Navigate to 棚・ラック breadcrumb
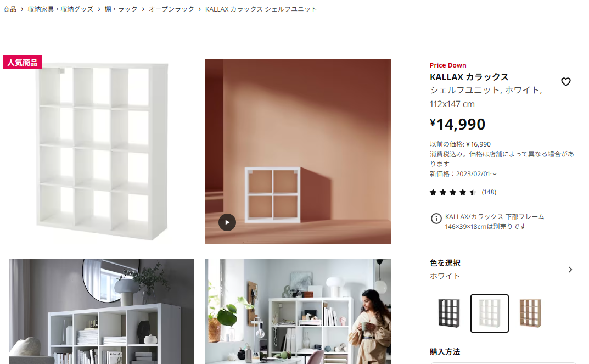This screenshot has height=364, width=589. [121, 9]
